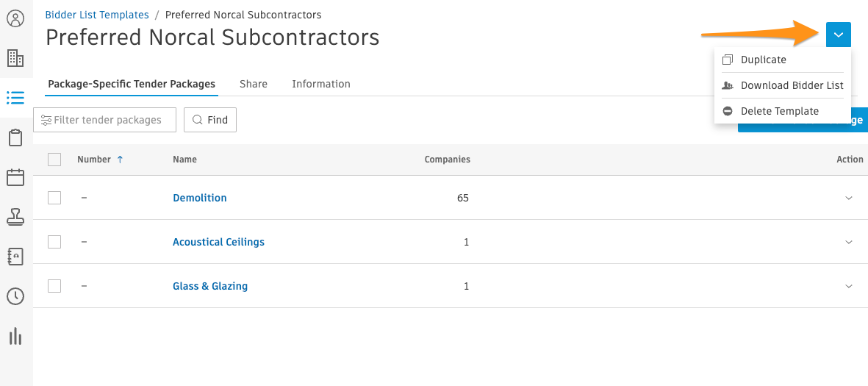Follow the Bidder List Templates breadcrumb link

[x=97, y=15]
